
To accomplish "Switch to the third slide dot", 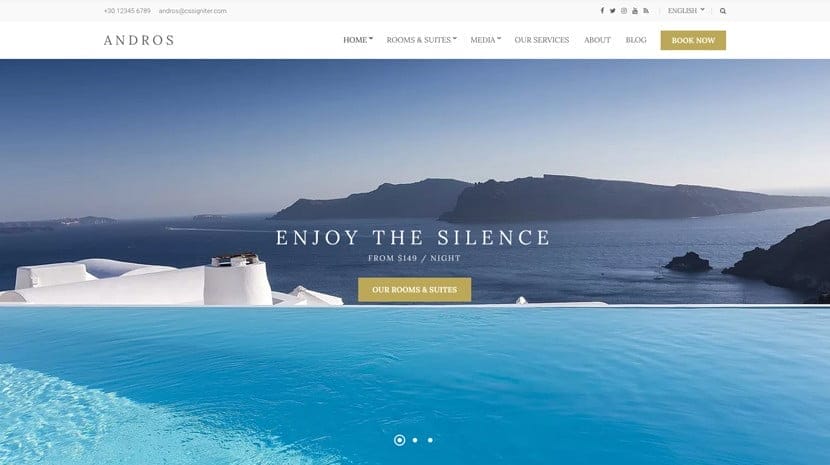I will point(430,440).
